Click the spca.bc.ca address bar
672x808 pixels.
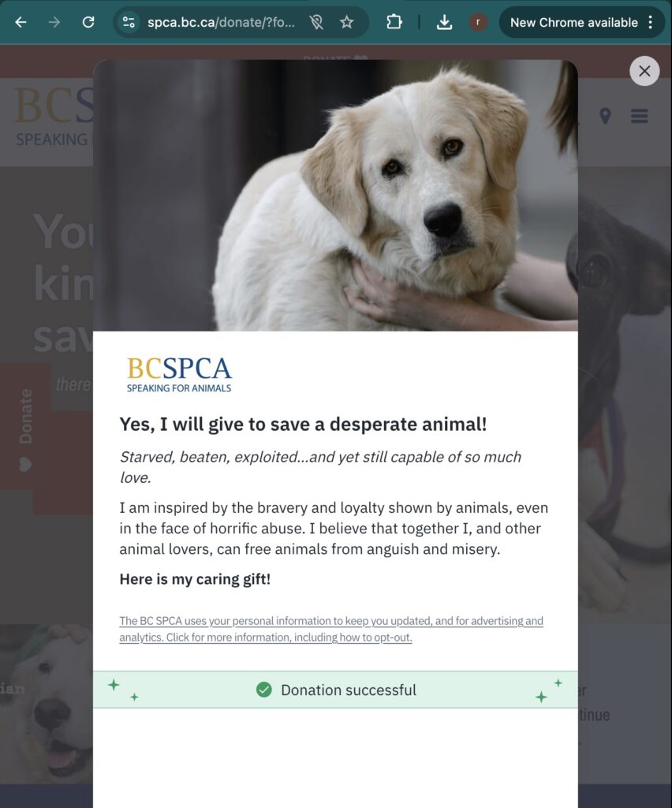click(x=222, y=22)
